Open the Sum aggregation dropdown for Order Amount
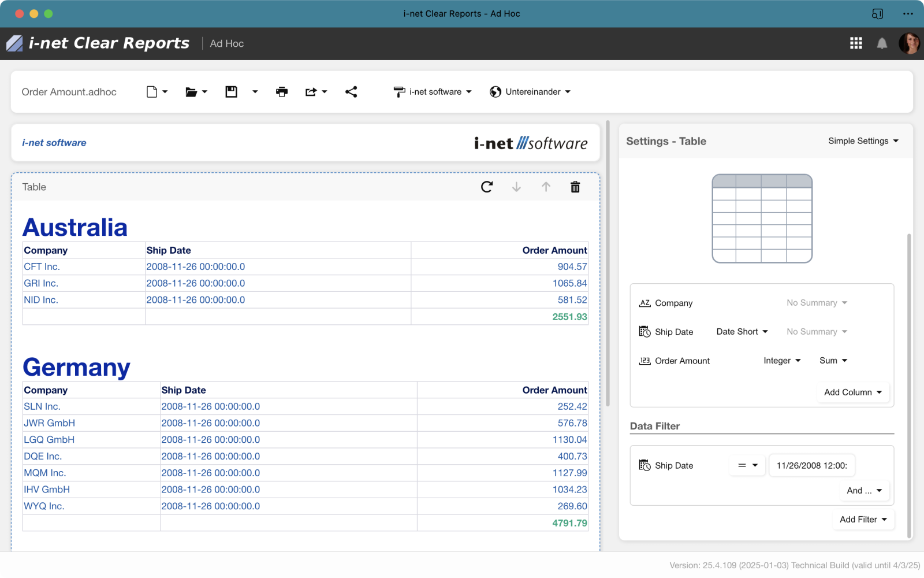 point(833,360)
